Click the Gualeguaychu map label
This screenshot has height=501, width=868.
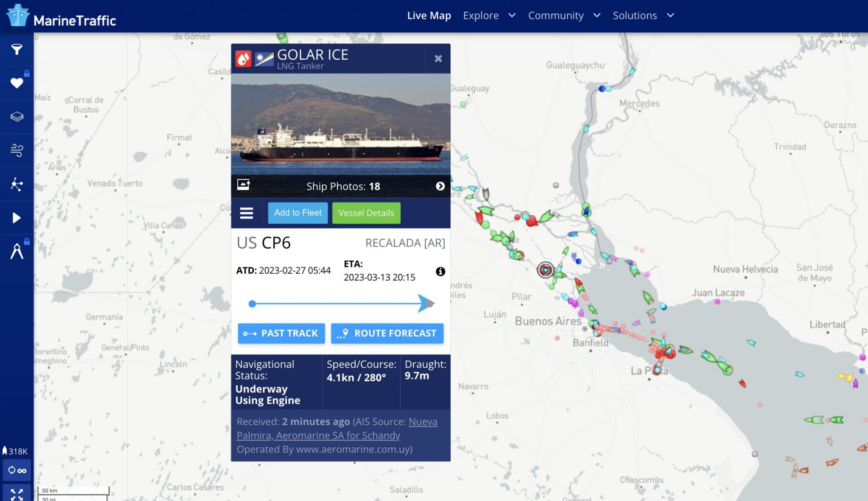point(575,66)
